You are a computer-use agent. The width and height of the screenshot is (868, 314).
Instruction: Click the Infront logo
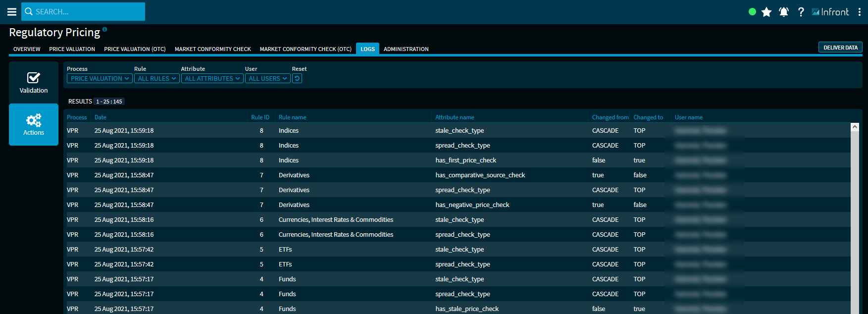[830, 12]
